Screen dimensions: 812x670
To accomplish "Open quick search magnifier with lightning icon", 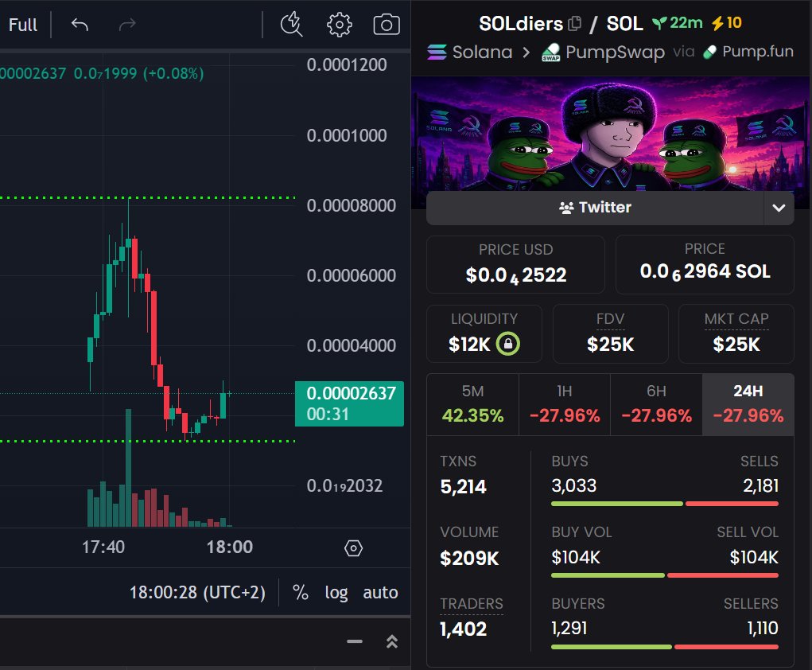I will coord(292,25).
